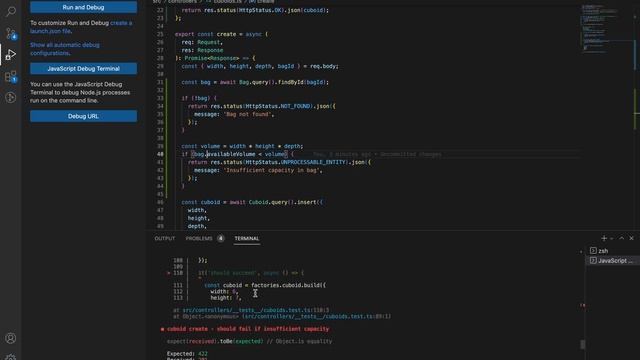Switch to the OUTPUT panel tab
This screenshot has height=360, width=640.
pos(164,238)
